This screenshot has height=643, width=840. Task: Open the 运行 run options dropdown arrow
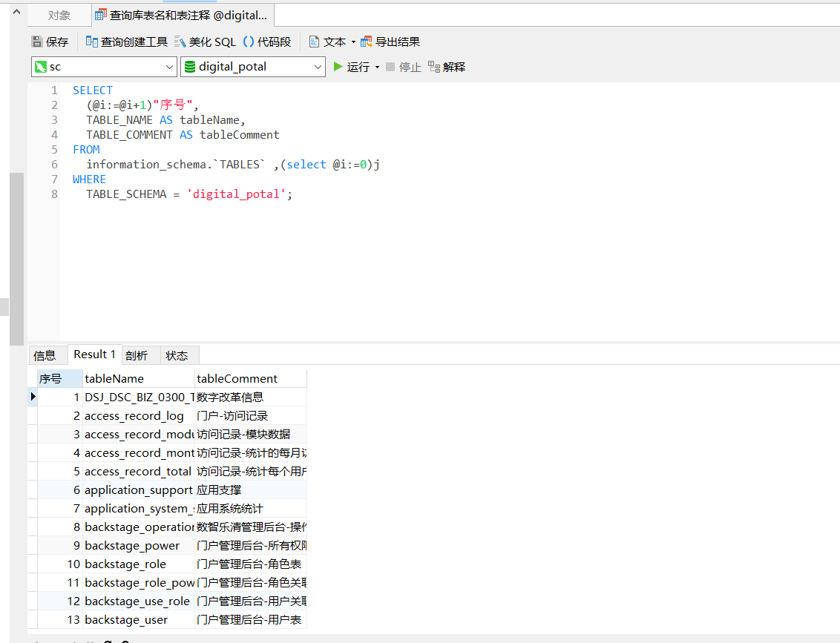click(x=375, y=66)
